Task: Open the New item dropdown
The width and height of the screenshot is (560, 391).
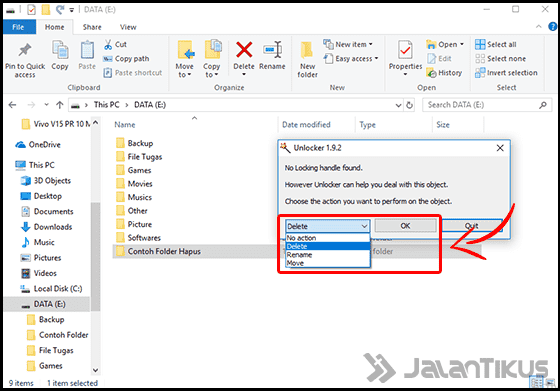Action: [348, 44]
